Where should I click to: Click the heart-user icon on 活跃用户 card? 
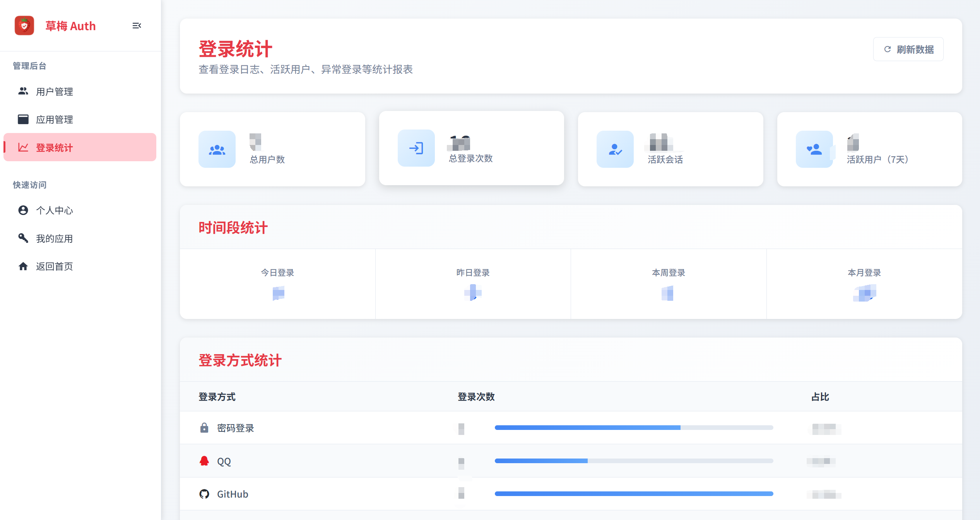click(x=814, y=149)
